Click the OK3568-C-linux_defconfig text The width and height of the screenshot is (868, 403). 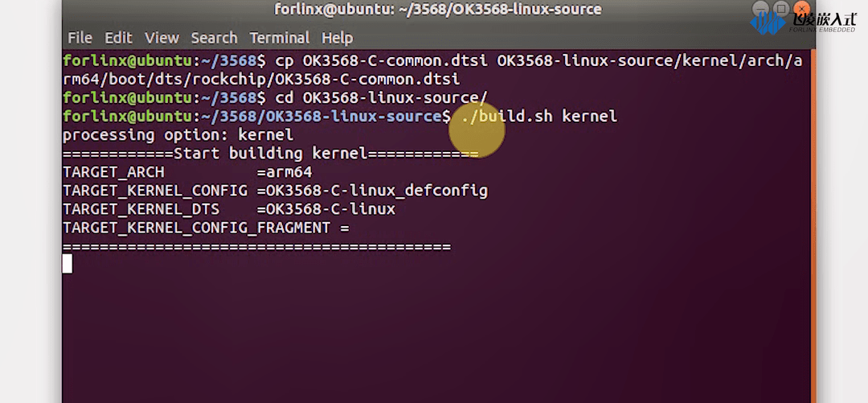[376, 191]
